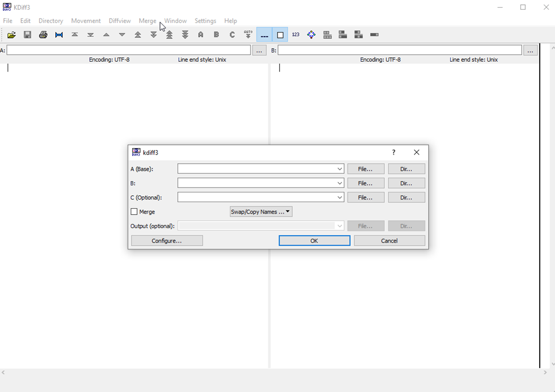
Task: Open a file with the toolbar folder icon
Action: coord(12,34)
